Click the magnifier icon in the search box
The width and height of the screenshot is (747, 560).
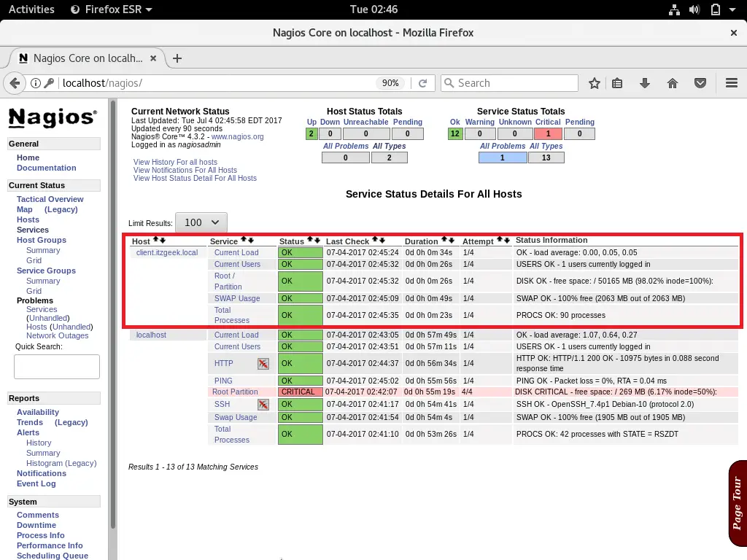pos(449,83)
